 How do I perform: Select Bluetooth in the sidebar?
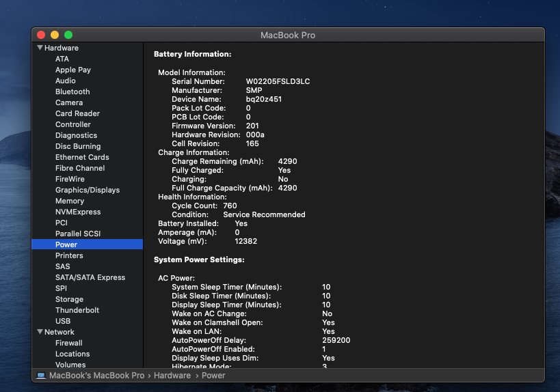[x=72, y=92]
